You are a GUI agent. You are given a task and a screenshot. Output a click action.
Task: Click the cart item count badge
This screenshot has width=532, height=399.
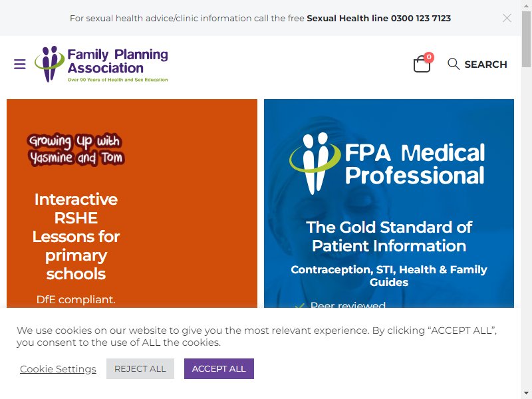tap(429, 57)
